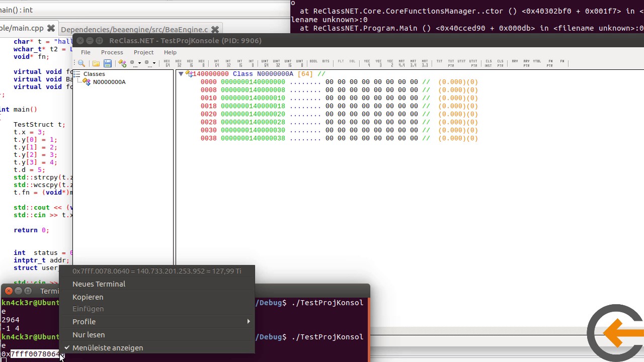Select the Classes root tree node
Screen dimensions: 644x362
pos(94,74)
